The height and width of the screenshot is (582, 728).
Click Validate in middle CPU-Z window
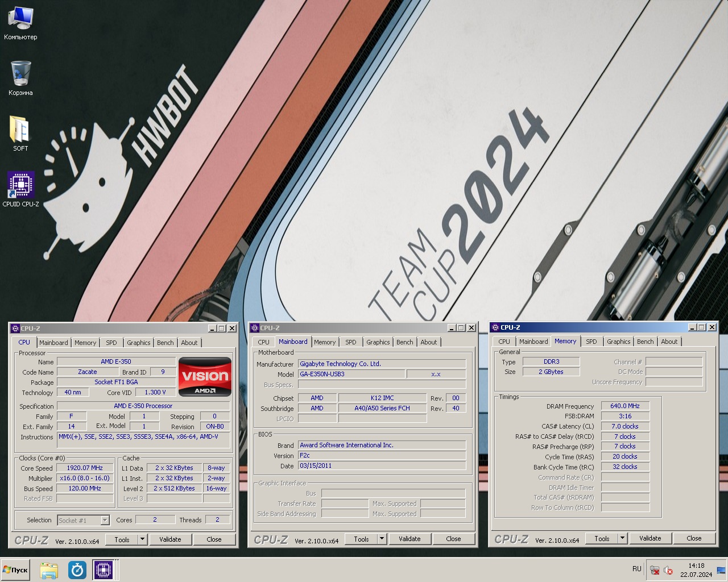[x=409, y=539]
